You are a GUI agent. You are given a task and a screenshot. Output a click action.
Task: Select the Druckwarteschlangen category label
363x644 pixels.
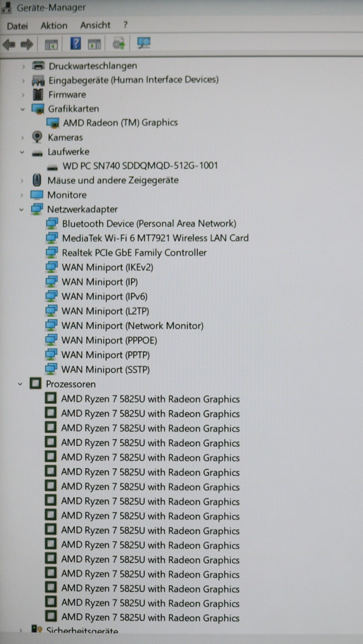[93, 66]
